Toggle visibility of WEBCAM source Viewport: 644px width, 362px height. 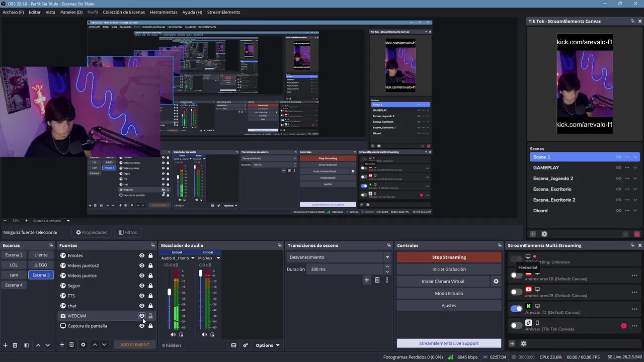pyautogui.click(x=142, y=316)
